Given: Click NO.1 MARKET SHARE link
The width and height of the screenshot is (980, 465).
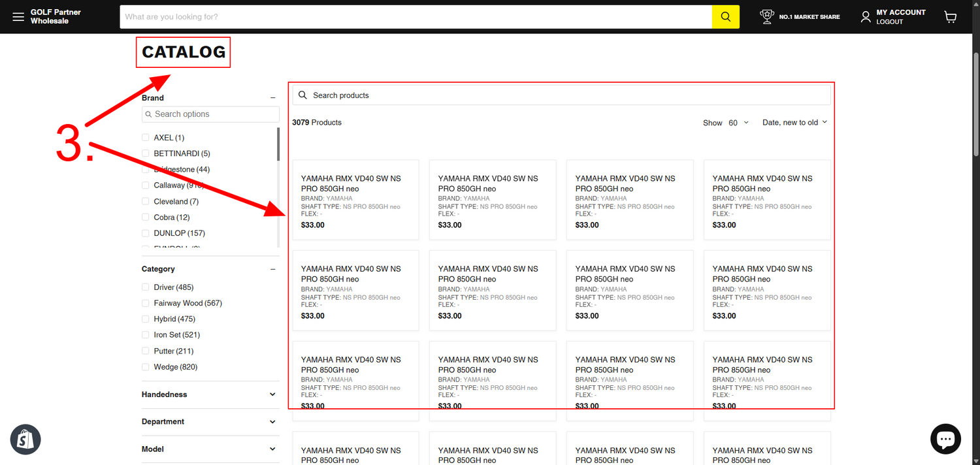Looking at the screenshot, I should coord(809,17).
